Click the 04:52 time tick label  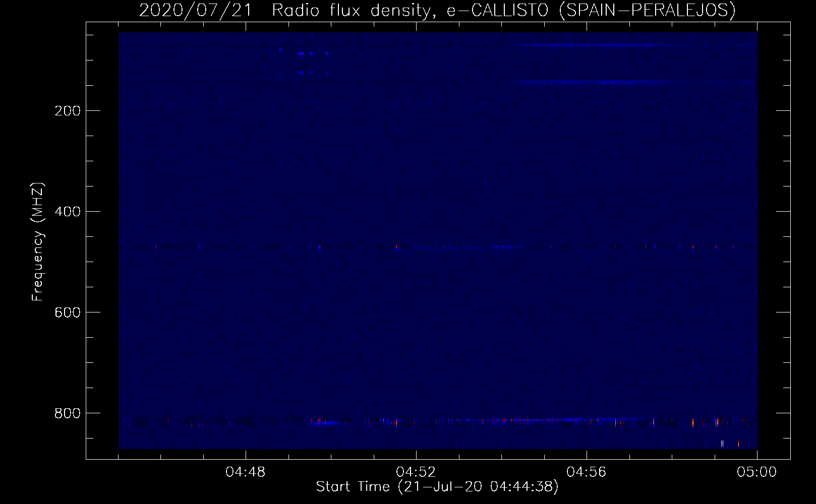416,472
